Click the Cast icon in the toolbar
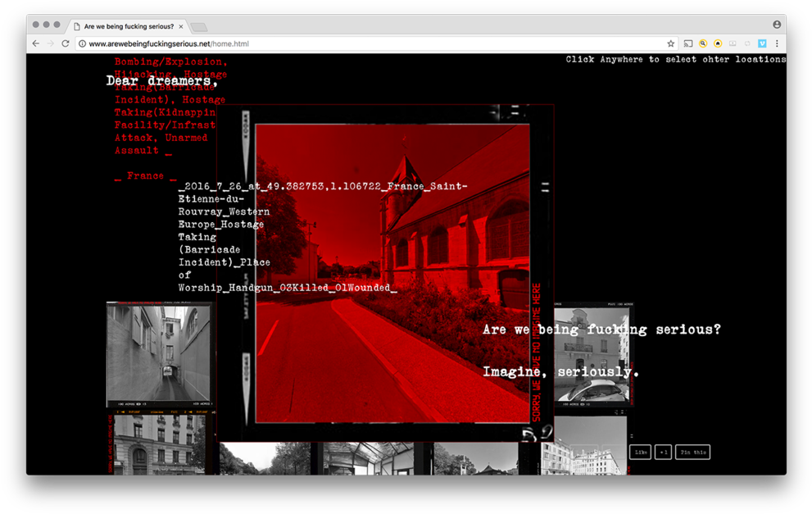The image size is (812, 514). click(688, 43)
